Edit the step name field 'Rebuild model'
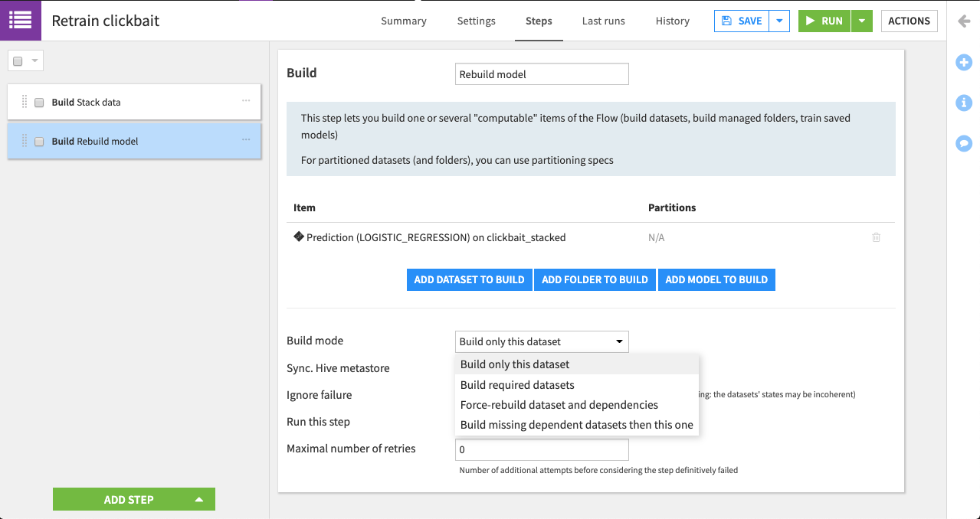 pos(542,74)
